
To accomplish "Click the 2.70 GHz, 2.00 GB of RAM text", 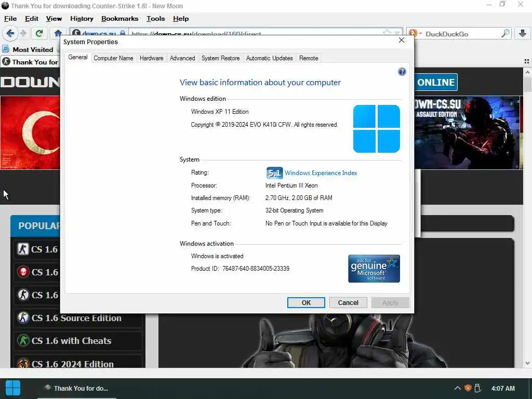I will point(299,198).
